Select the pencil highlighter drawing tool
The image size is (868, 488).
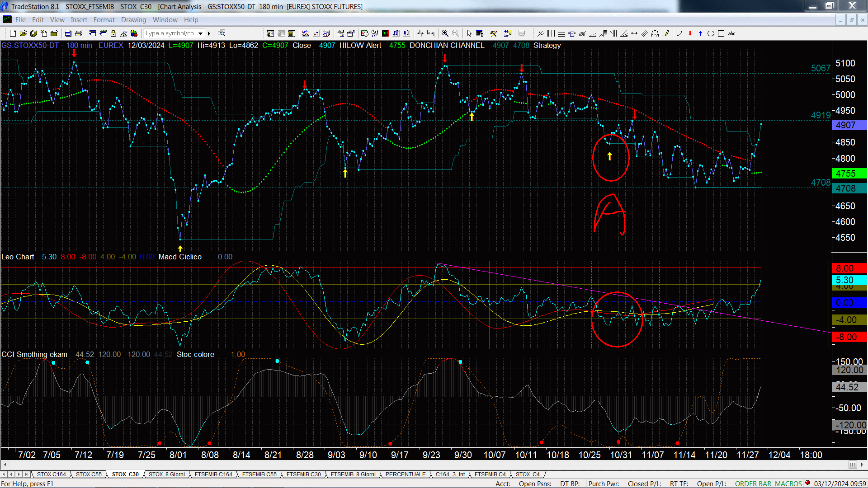[x=665, y=33]
